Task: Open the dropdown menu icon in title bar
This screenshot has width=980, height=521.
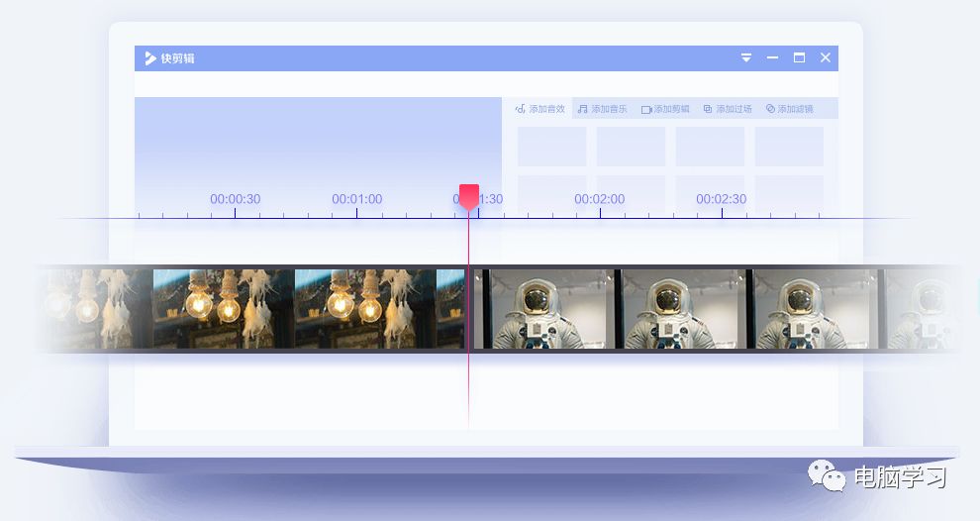Action: click(x=746, y=57)
